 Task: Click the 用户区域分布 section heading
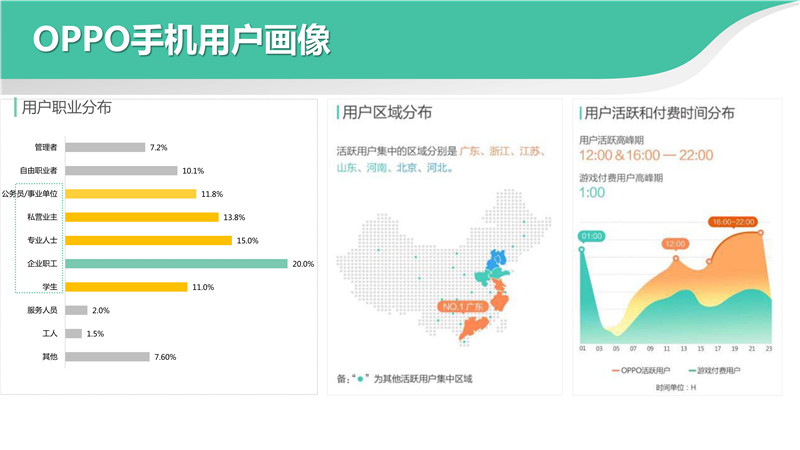click(x=387, y=112)
